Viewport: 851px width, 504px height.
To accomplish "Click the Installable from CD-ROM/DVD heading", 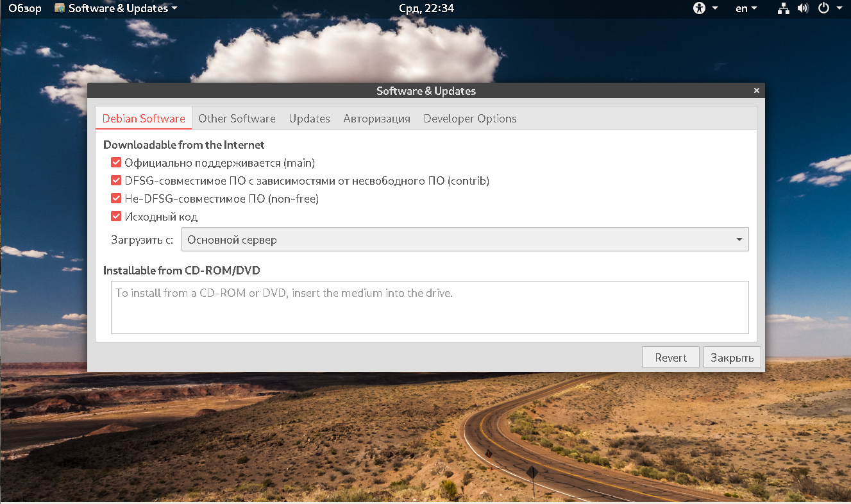I will pos(181,271).
